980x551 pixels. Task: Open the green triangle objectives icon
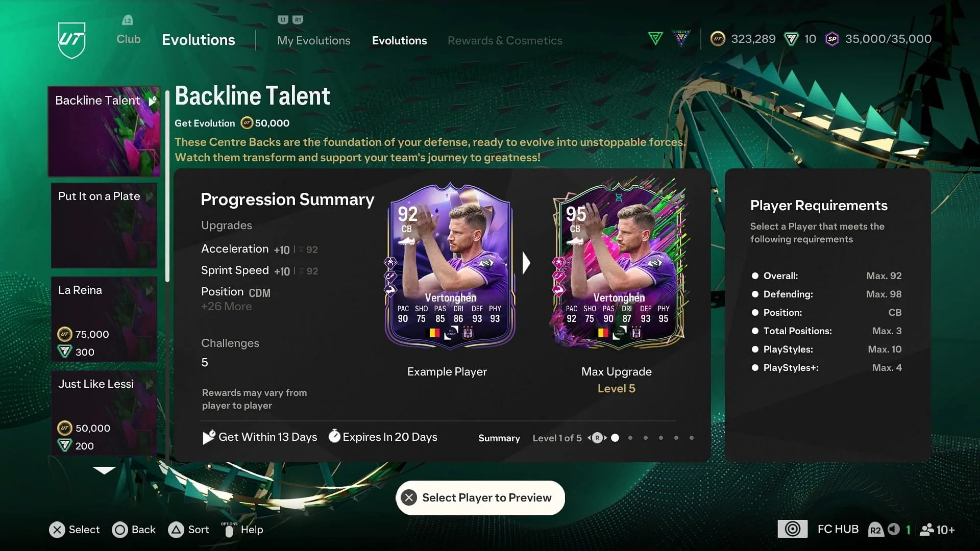tap(655, 38)
